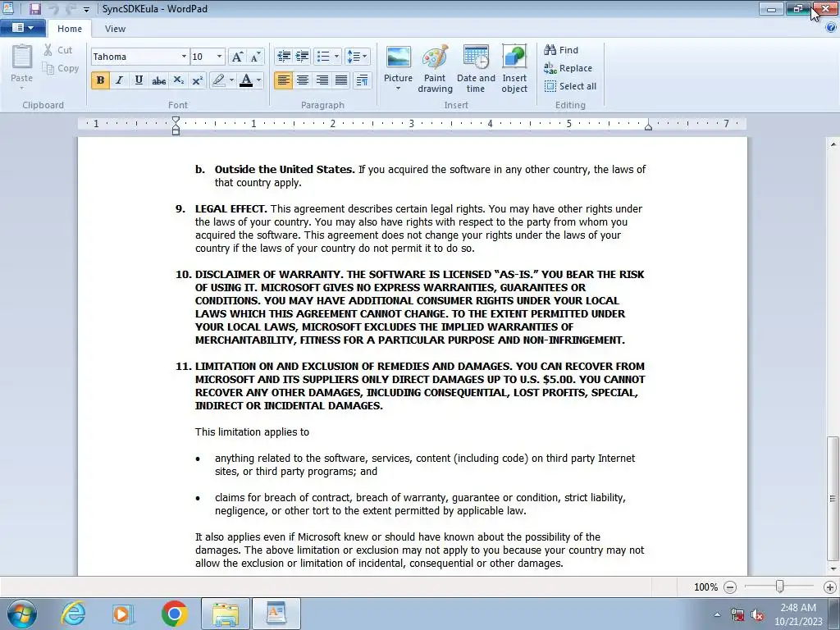Insert a Paint drawing
The height and width of the screenshot is (630, 840).
(x=435, y=69)
